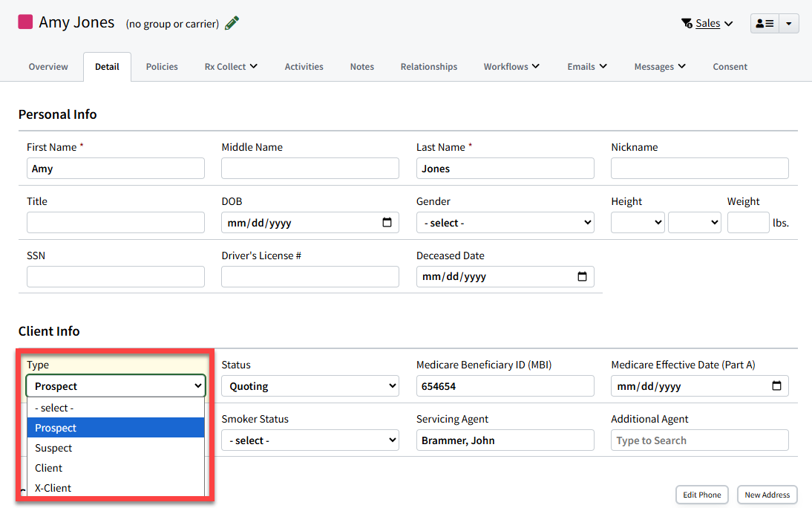The width and height of the screenshot is (812, 508).
Task: Click the Medicare Beneficiary ID field
Action: [505, 385]
